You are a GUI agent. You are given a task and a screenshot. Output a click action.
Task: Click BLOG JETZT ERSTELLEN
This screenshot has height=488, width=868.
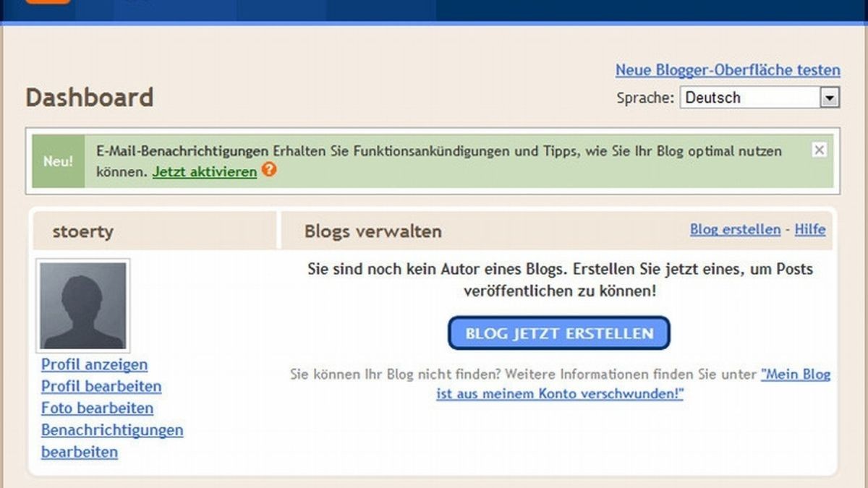coord(558,333)
